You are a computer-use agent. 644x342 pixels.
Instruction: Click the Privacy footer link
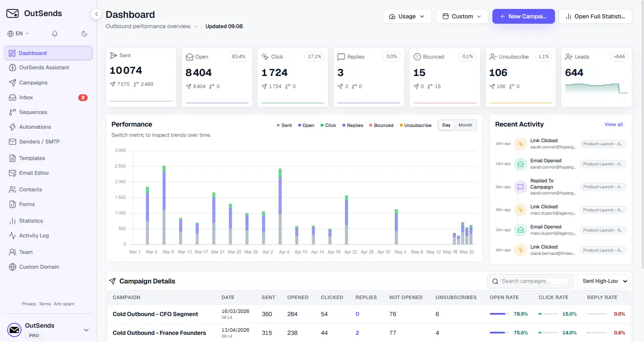29,304
